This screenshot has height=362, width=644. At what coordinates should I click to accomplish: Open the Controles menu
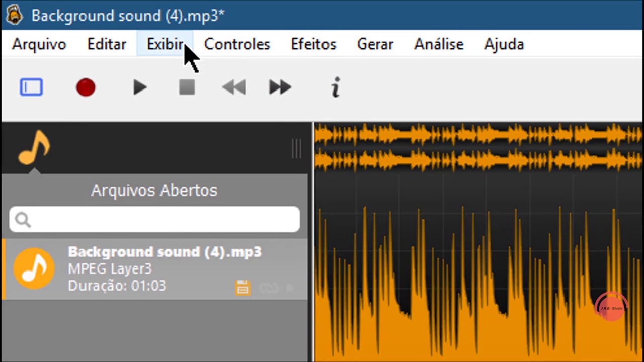tap(237, 44)
